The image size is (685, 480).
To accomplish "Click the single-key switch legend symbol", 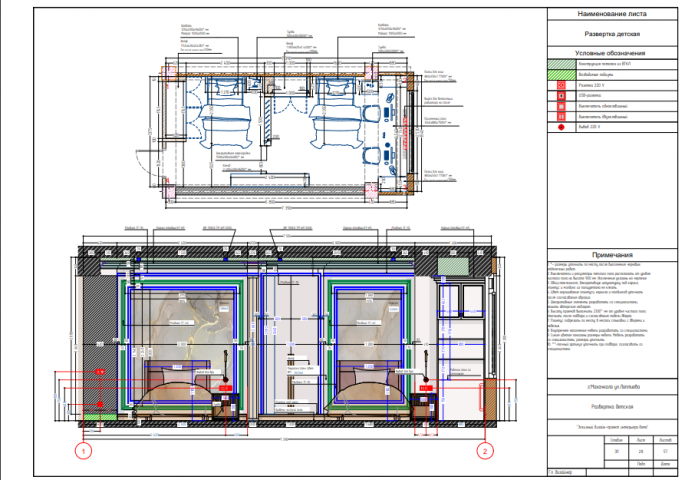I will coord(561,106).
